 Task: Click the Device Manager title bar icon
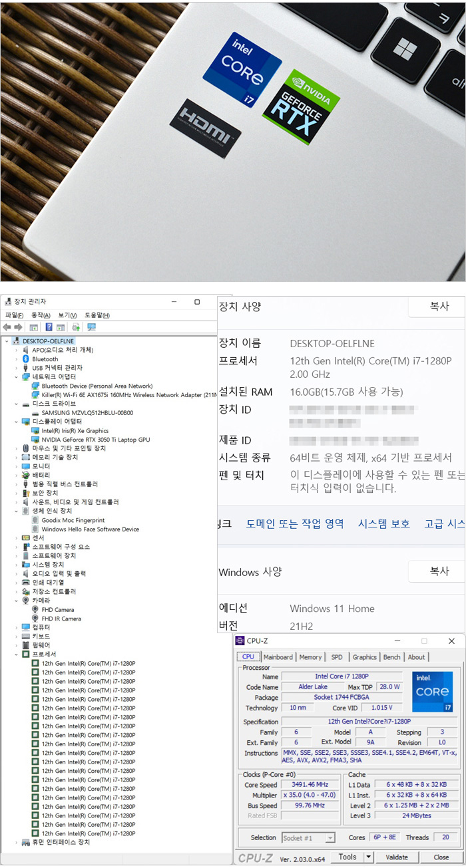click(8, 301)
